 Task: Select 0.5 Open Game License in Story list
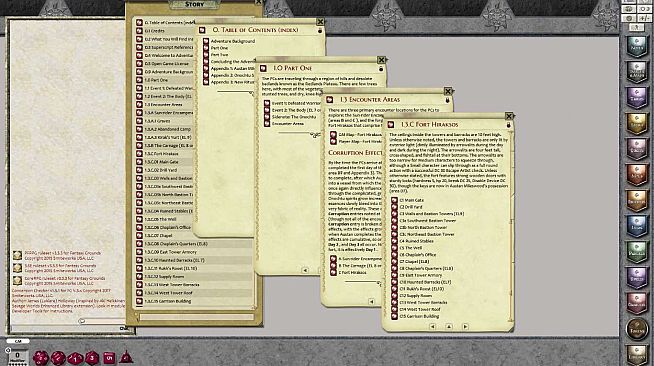pyautogui.click(x=165, y=64)
